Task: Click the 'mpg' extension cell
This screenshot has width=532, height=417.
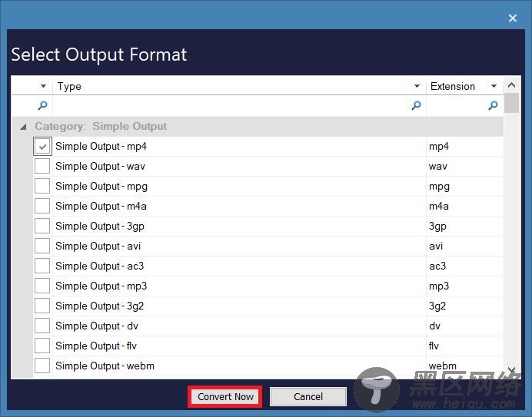Action: [x=464, y=187]
